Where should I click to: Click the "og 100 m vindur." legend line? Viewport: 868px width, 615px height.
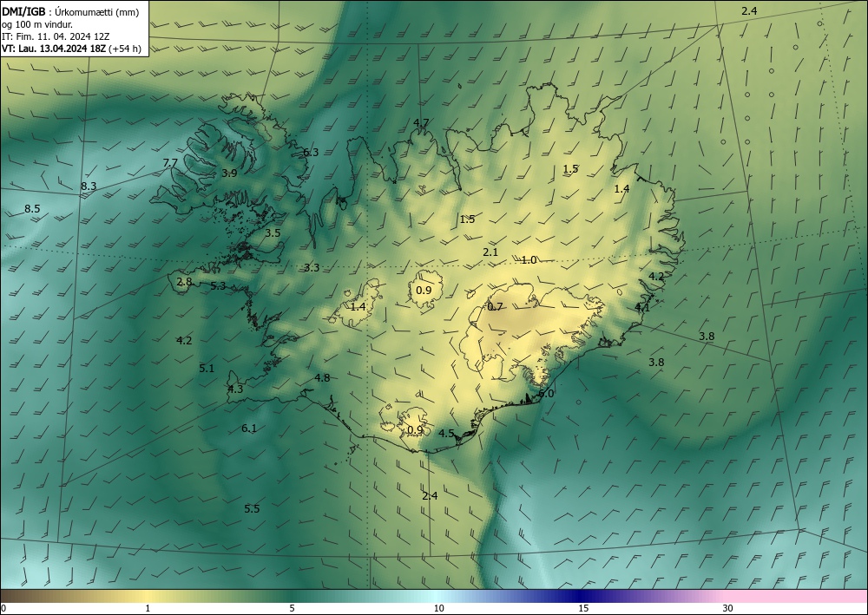[x=37, y=24]
